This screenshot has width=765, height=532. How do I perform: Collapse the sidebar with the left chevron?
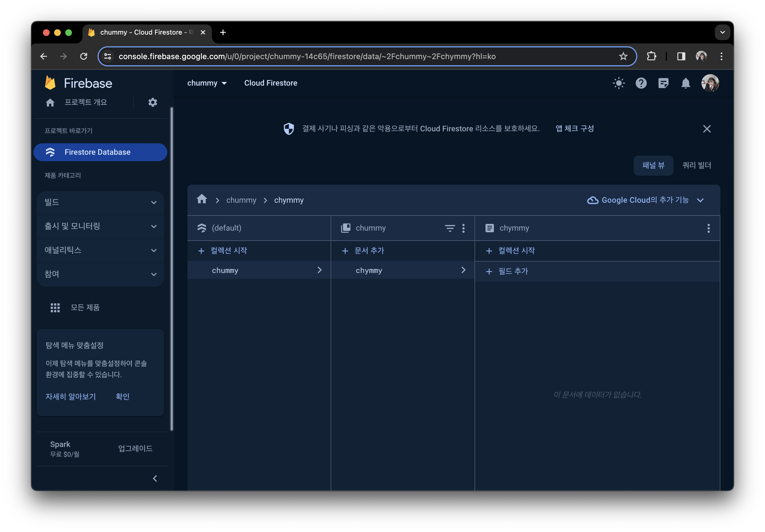click(x=155, y=478)
